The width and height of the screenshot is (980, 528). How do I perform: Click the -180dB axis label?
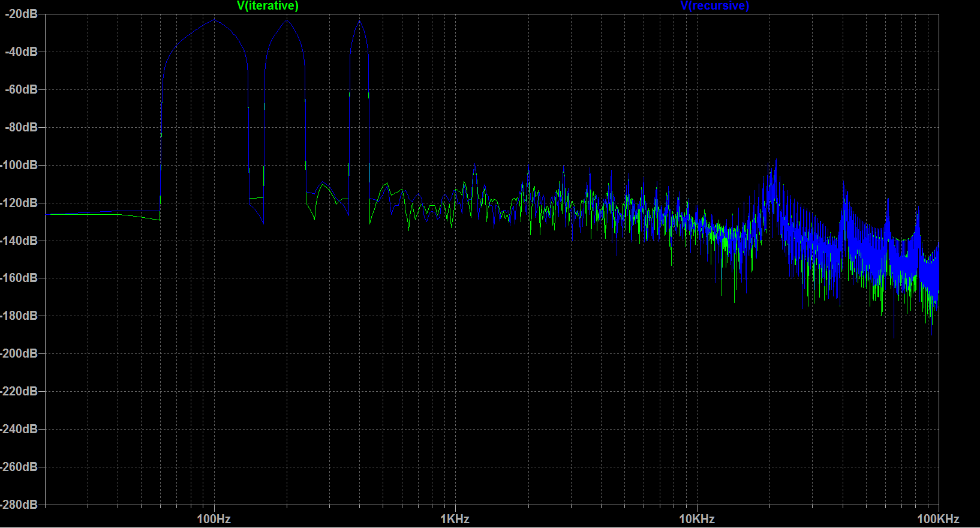coord(19,316)
